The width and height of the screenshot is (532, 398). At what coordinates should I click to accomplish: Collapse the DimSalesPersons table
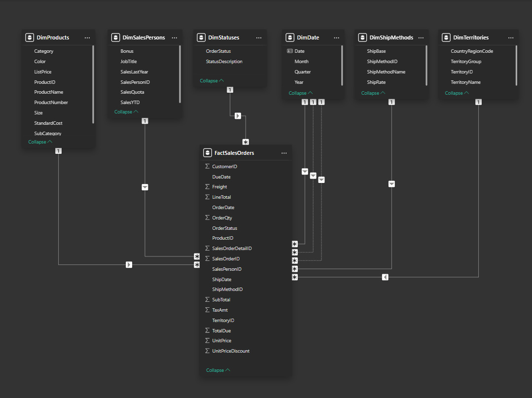pos(126,111)
